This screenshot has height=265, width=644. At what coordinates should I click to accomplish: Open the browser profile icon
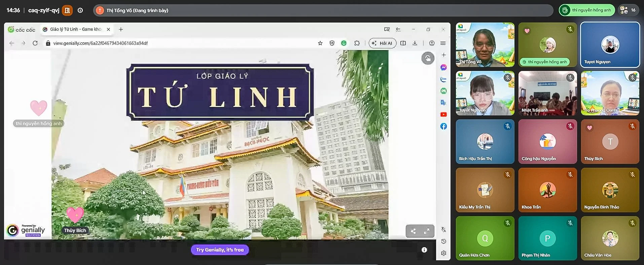coord(432,43)
